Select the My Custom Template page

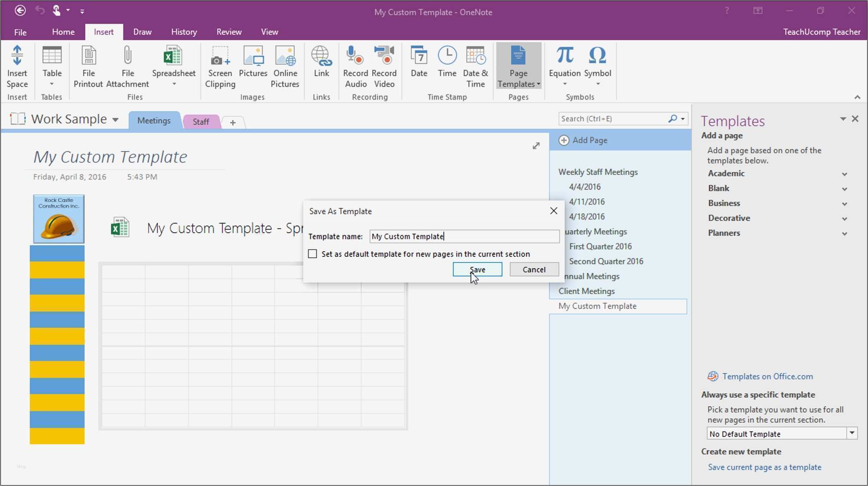point(597,306)
